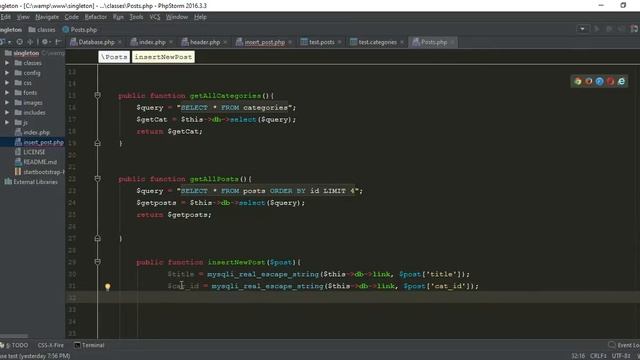The height and width of the screenshot is (360, 640).
Task: Open in Chrome browser icon
Action: (x=578, y=81)
